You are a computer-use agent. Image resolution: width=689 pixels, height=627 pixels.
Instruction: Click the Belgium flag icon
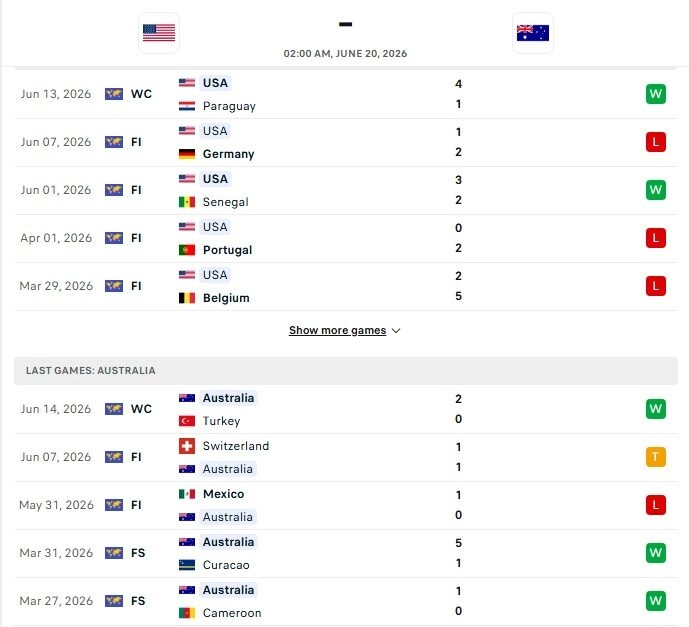click(187, 298)
